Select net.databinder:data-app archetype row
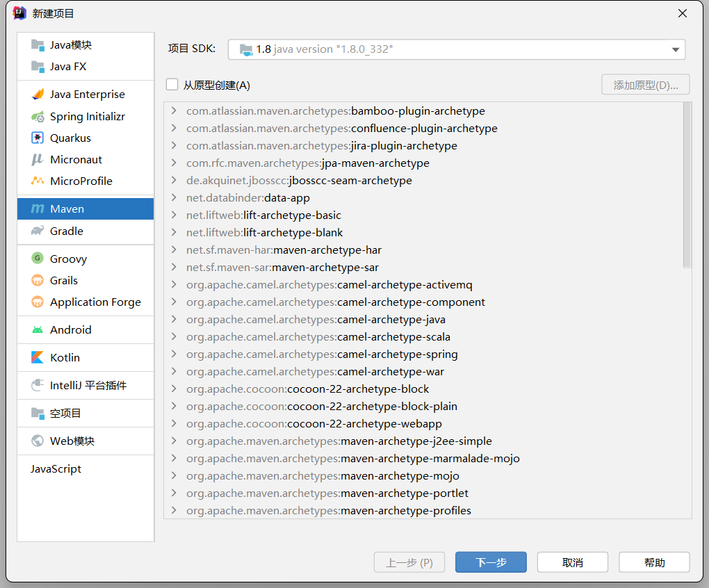This screenshot has width=709, height=588. click(x=425, y=198)
